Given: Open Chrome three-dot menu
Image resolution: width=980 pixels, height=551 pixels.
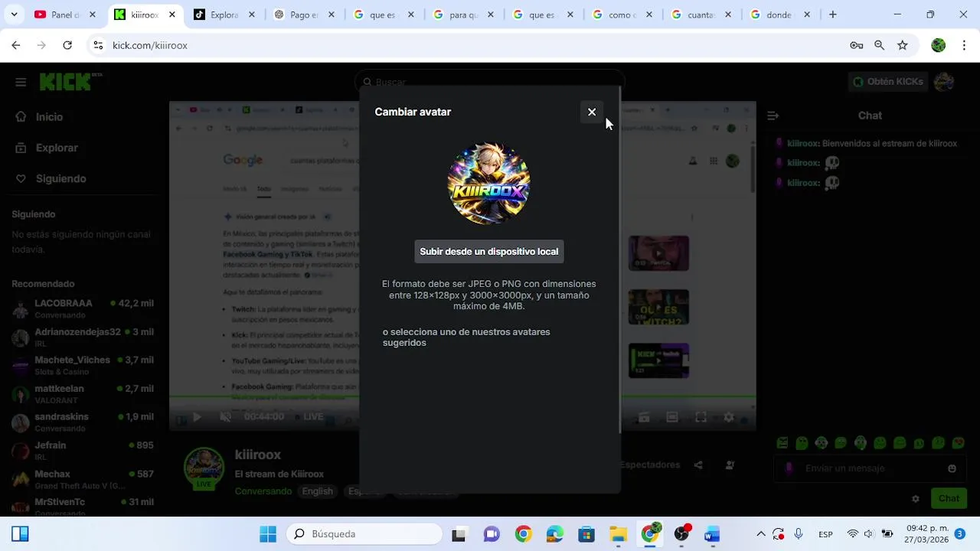Looking at the screenshot, I should click(x=964, y=46).
